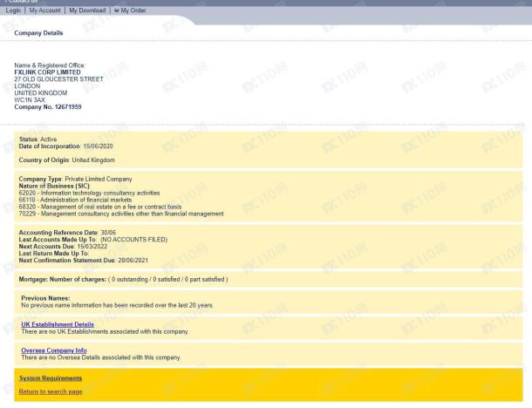The width and height of the screenshot is (532, 408).
Task: Click the Previous Names heading
Action: pos(45,298)
